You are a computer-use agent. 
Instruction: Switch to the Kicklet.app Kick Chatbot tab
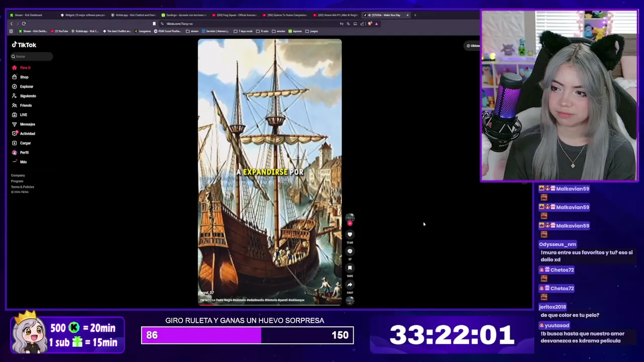[133, 15]
